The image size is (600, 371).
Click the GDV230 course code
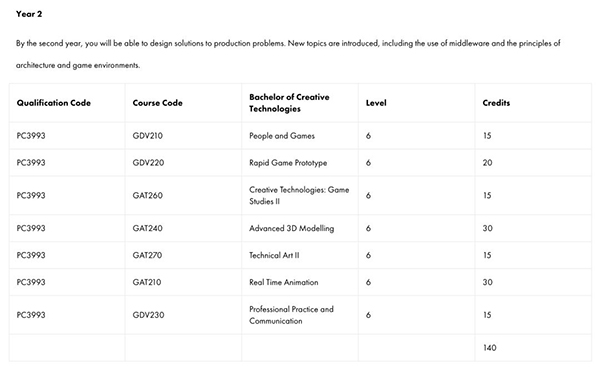pyautogui.click(x=148, y=315)
